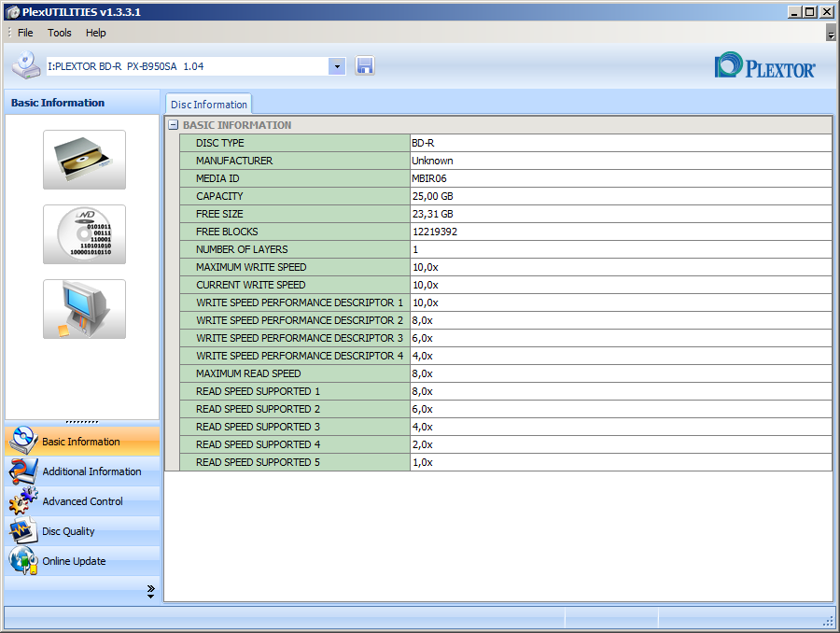Click the computer system information icon
The image size is (840, 633).
(x=84, y=309)
